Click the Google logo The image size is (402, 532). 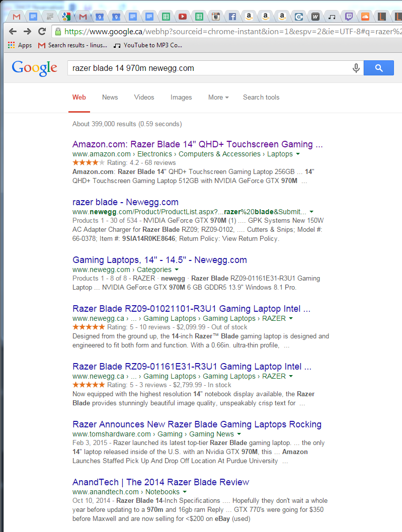pyautogui.click(x=34, y=68)
